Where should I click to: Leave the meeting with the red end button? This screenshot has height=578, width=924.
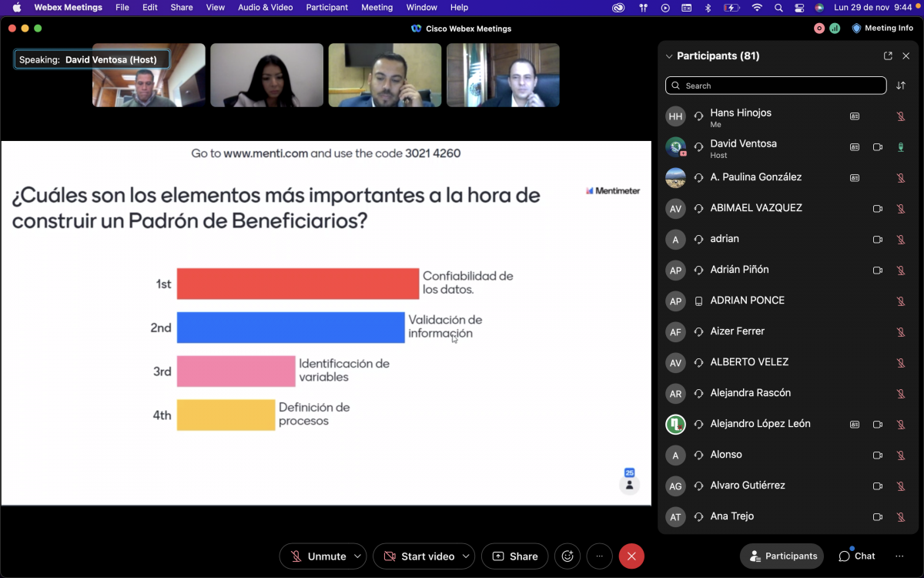[x=631, y=556]
